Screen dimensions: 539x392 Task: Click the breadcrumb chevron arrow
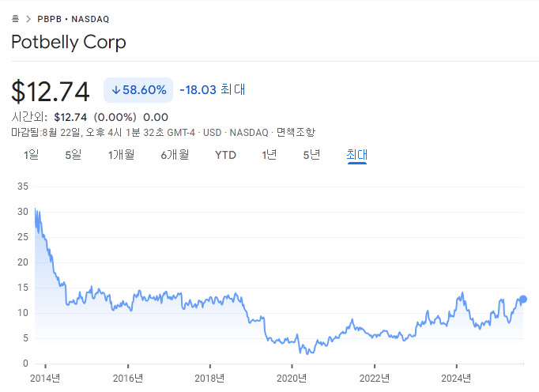[x=28, y=17]
